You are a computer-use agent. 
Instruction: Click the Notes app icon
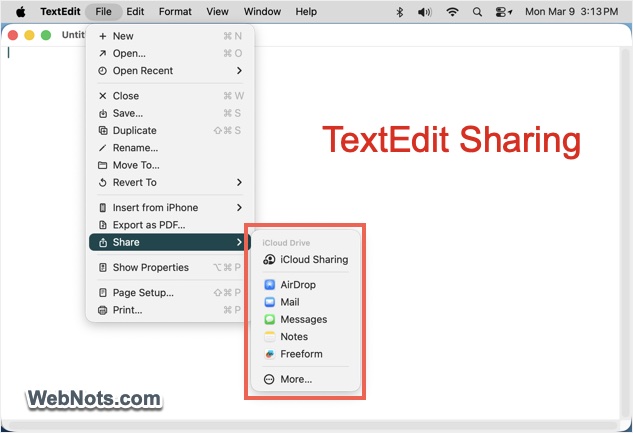tap(269, 337)
